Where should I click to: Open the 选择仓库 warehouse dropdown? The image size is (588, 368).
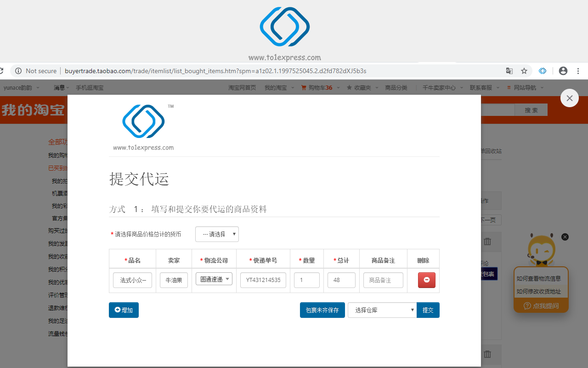[x=382, y=310]
